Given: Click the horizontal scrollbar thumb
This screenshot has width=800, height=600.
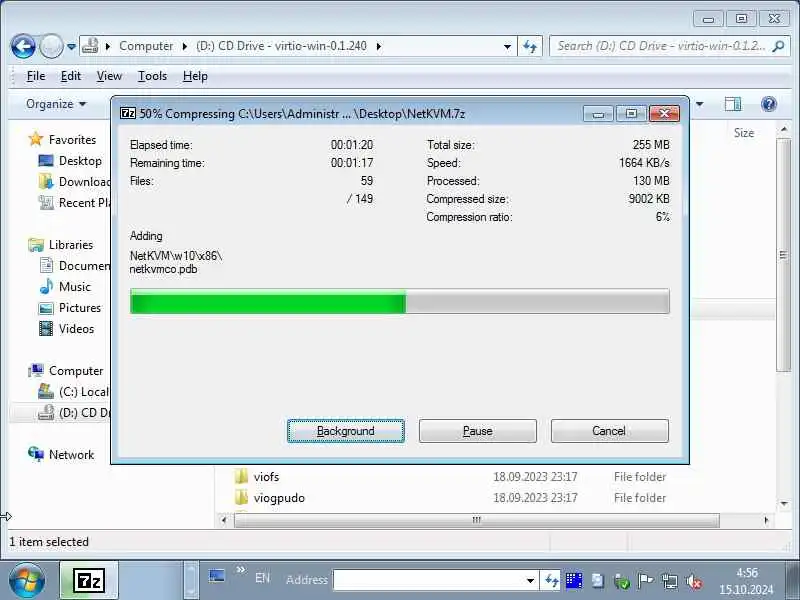Looking at the screenshot, I should click(477, 520).
